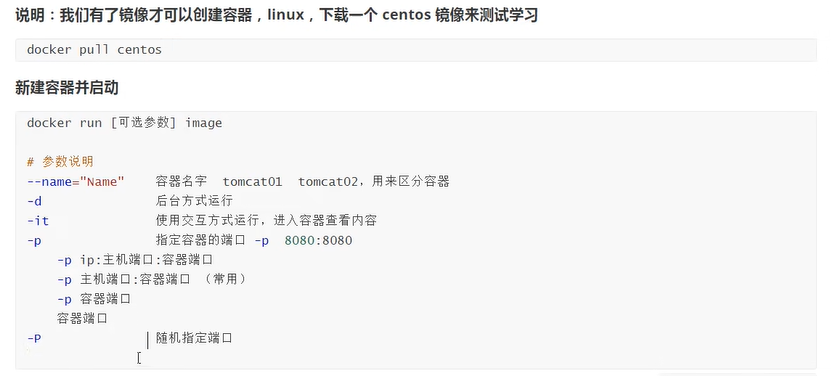836x376 pixels.
Task: Click the text tomcat01
Action: 252,182
